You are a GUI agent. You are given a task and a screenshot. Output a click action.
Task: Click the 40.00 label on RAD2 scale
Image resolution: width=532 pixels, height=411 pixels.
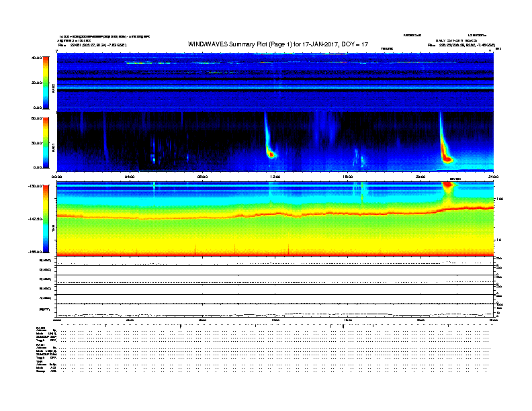[36, 58]
